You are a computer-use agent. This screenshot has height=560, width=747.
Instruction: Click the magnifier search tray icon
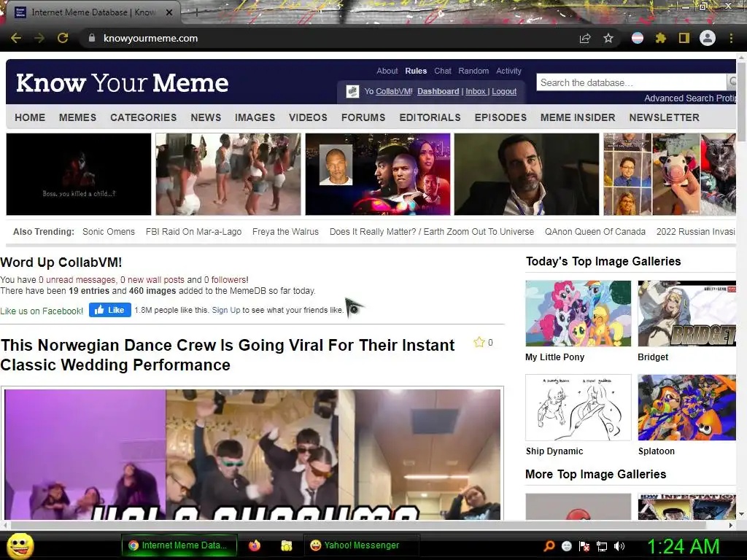(x=549, y=546)
